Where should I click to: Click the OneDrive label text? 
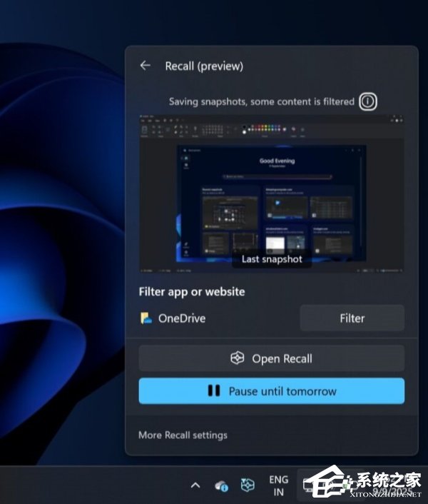182,318
